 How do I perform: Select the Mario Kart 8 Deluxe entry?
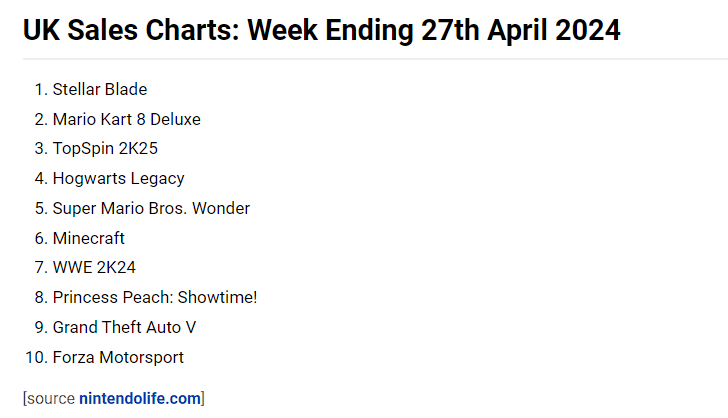(126, 119)
